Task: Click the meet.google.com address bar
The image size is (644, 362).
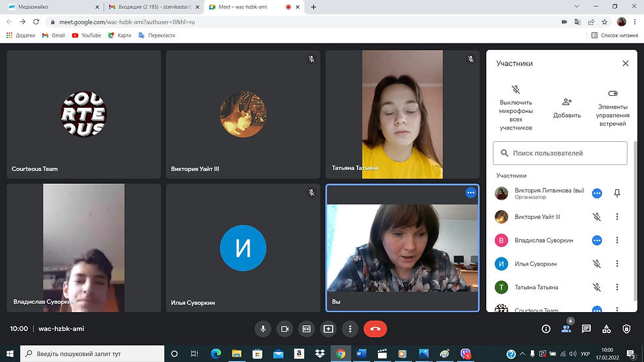Action: [304, 22]
